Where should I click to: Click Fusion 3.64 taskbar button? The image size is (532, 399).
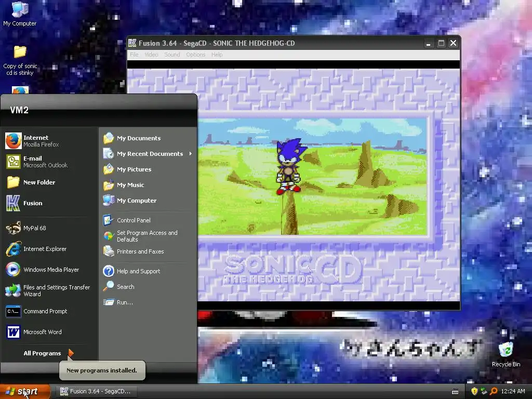[96, 391]
